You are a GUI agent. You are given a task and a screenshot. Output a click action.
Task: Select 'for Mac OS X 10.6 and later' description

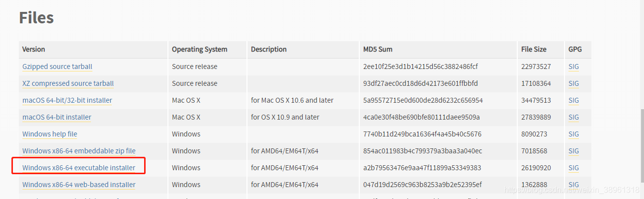click(292, 100)
